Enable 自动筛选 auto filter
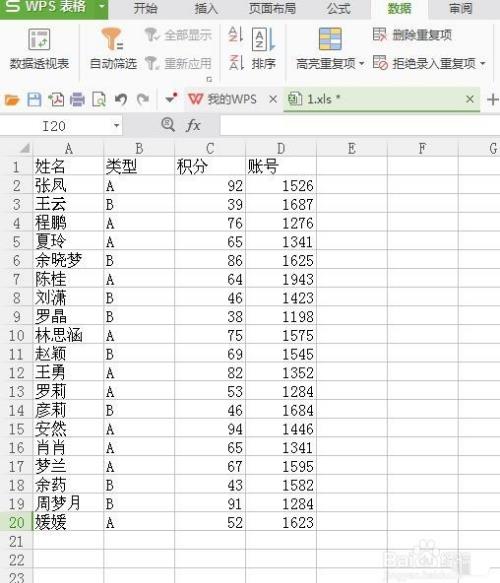 coord(113,49)
